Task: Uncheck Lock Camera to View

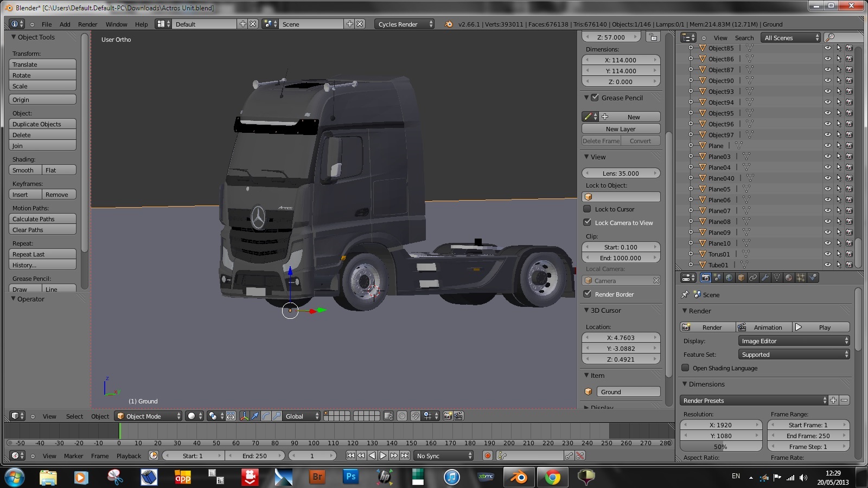Action: (587, 222)
